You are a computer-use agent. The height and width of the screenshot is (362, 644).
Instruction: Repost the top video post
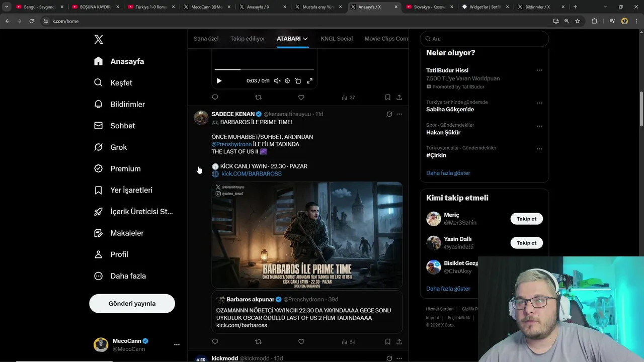click(258, 98)
